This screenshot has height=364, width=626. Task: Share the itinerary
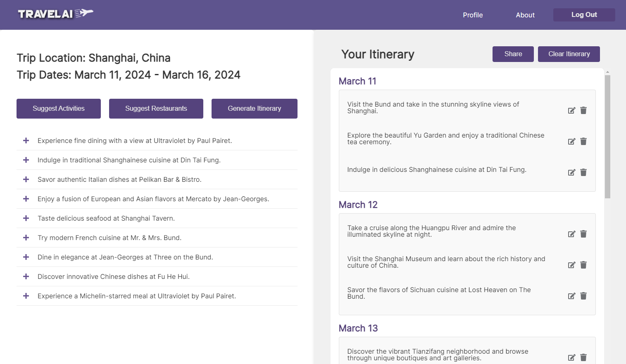[513, 54]
